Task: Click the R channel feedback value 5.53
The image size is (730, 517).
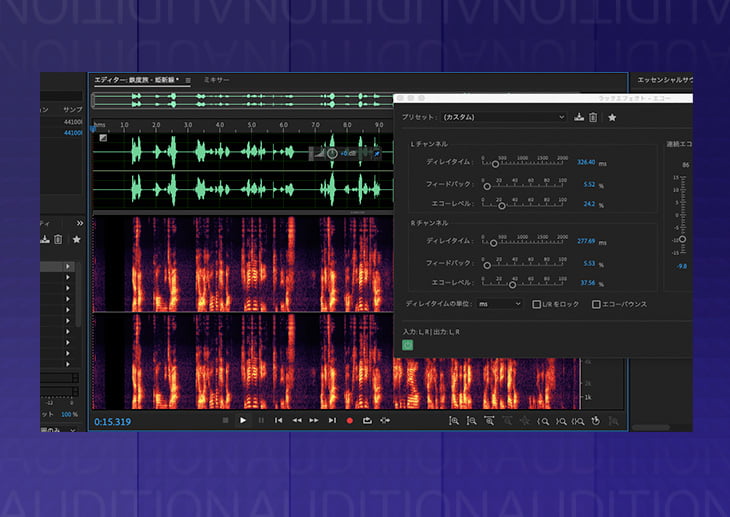Action: pos(588,263)
